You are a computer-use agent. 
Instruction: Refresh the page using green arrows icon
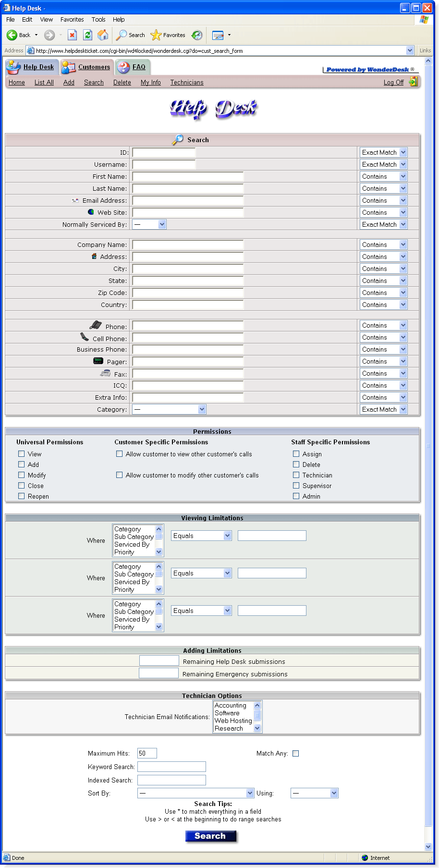click(87, 35)
